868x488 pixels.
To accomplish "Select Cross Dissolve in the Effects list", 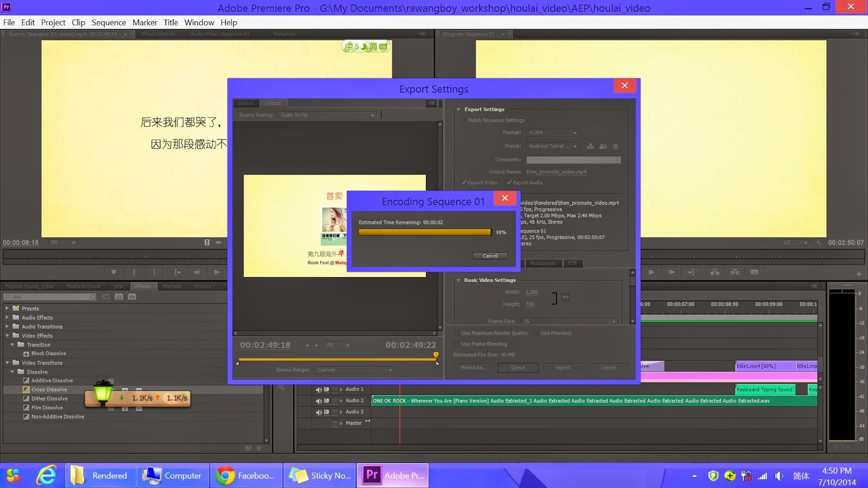I will (x=49, y=389).
